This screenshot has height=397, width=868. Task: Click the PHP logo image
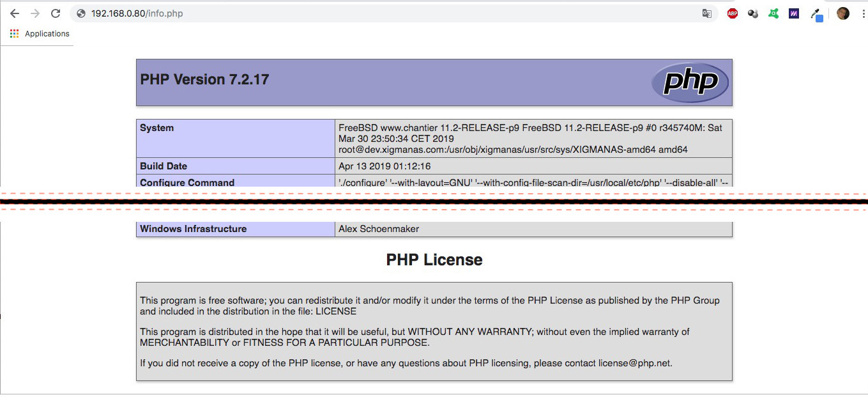[x=690, y=82]
